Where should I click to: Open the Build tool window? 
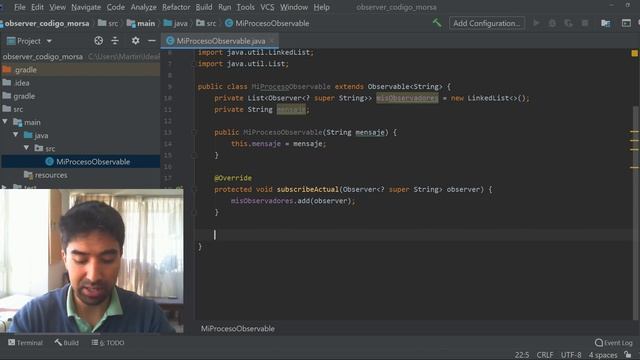click(x=67, y=342)
